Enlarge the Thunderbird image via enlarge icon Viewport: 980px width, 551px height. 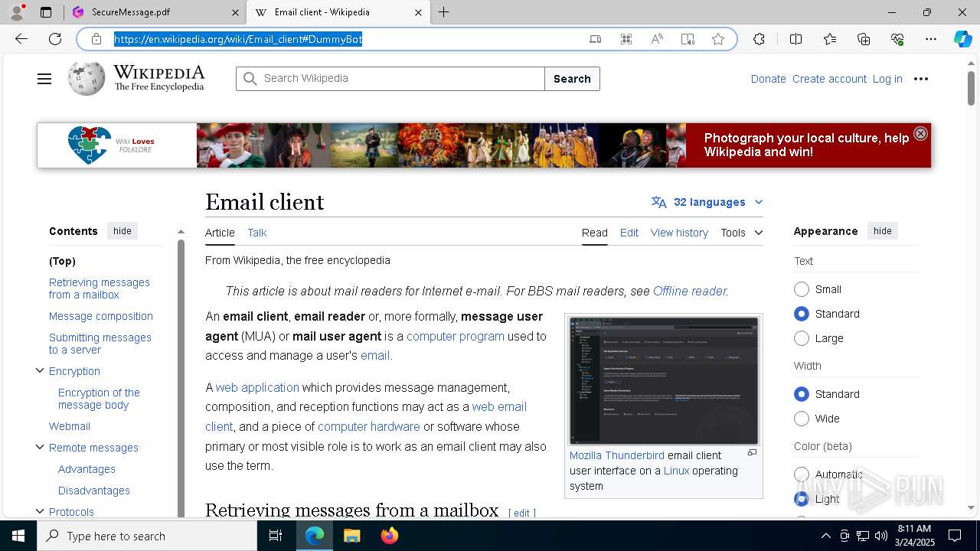(752, 453)
